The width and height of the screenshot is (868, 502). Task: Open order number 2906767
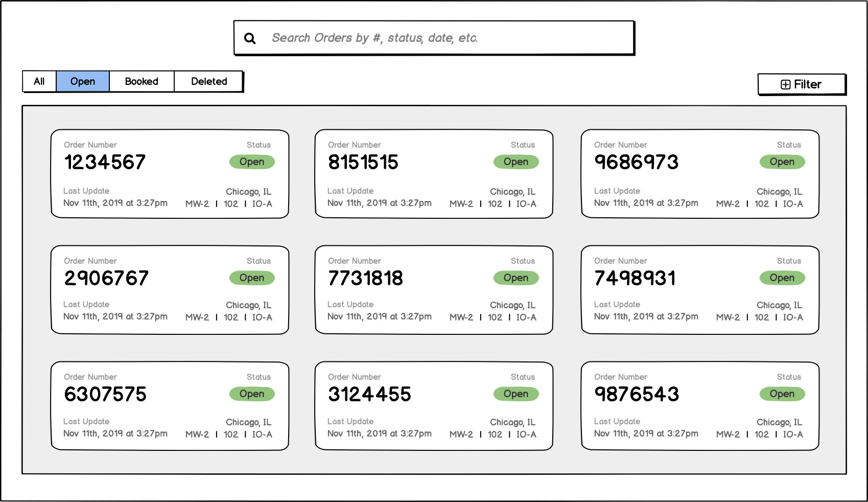pyautogui.click(x=106, y=279)
